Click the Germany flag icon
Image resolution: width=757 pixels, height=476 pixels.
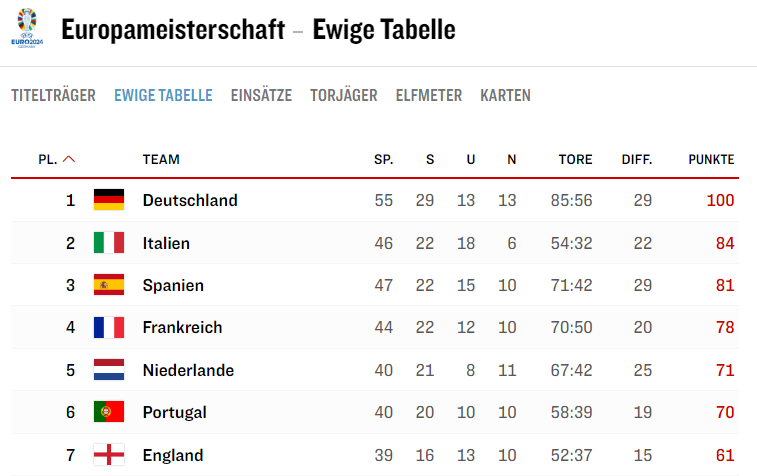pos(109,200)
